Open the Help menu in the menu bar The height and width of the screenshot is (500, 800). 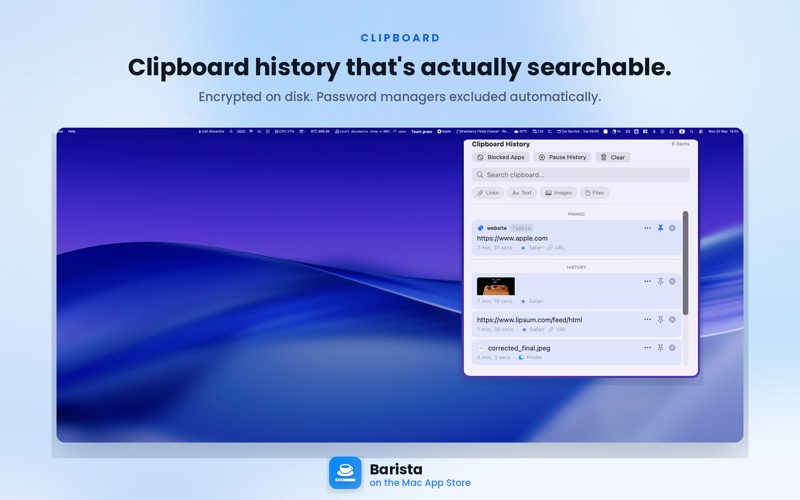point(72,132)
